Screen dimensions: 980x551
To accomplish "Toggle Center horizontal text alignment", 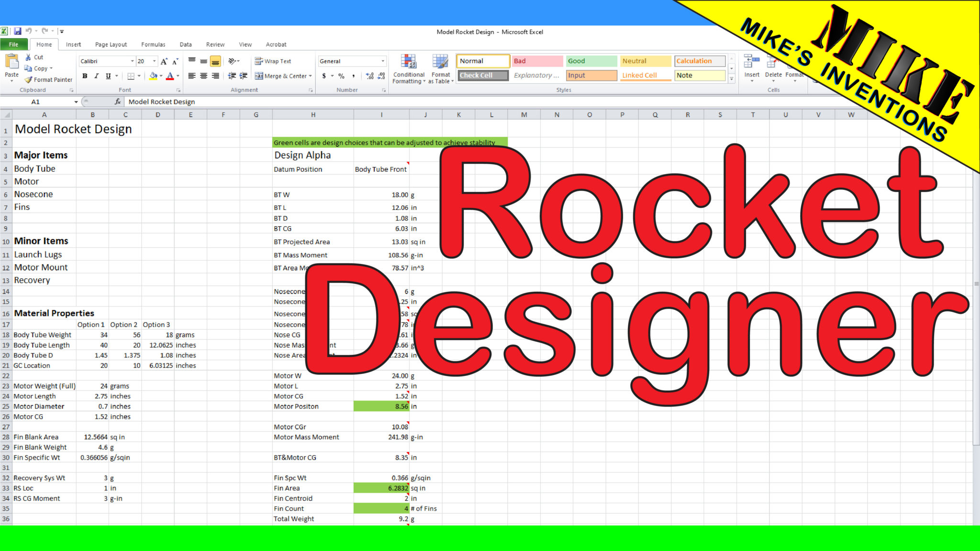I will point(203,76).
